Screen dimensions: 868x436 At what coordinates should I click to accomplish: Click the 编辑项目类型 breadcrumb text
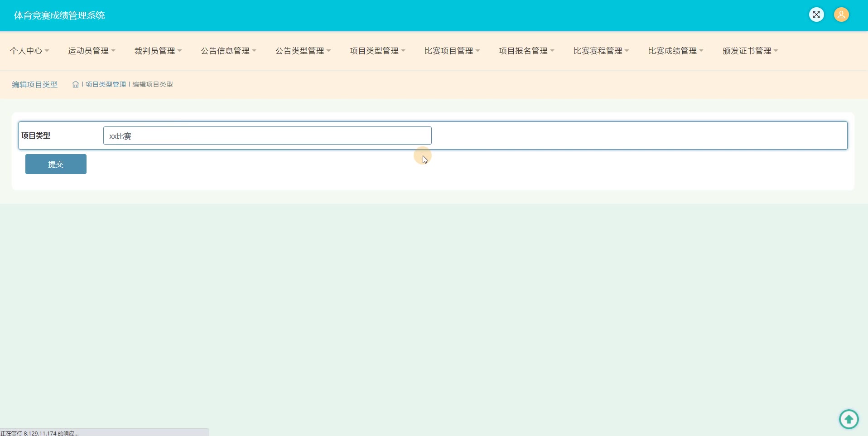153,84
